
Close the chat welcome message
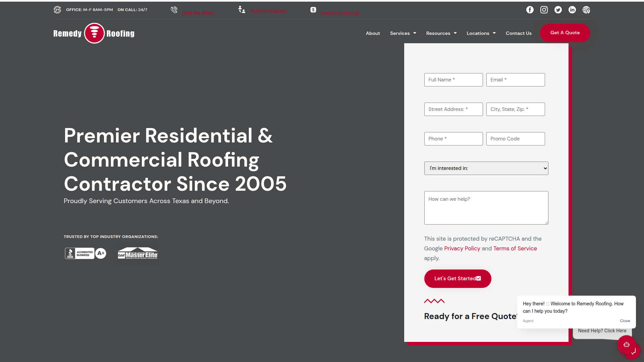(625, 321)
